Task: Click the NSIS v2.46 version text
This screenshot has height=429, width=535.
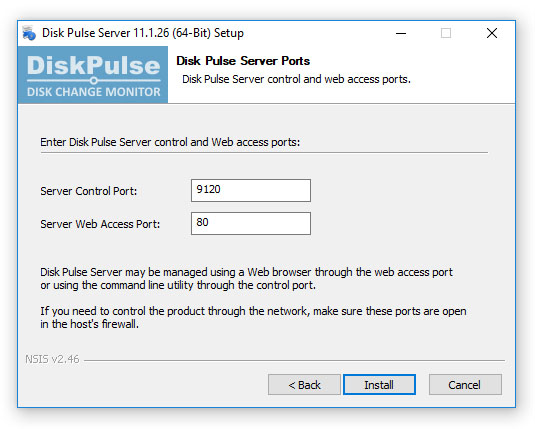Action: coord(52,359)
